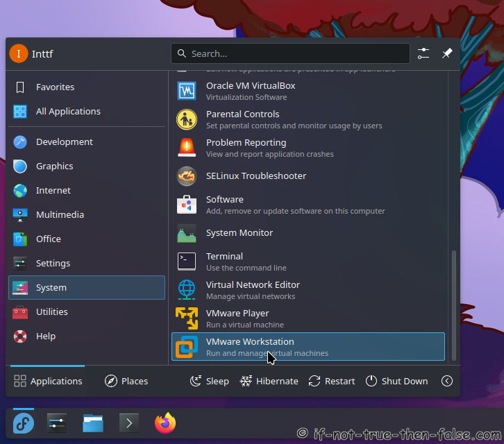Click 'Run a virtual machine' description
The width and height of the screenshot is (504, 444).
coord(245,325)
